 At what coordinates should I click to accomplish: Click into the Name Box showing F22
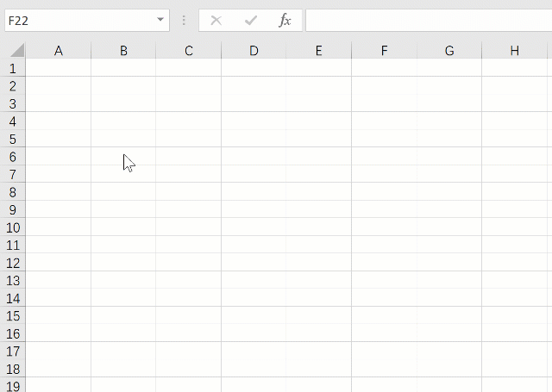pyautogui.click(x=81, y=21)
